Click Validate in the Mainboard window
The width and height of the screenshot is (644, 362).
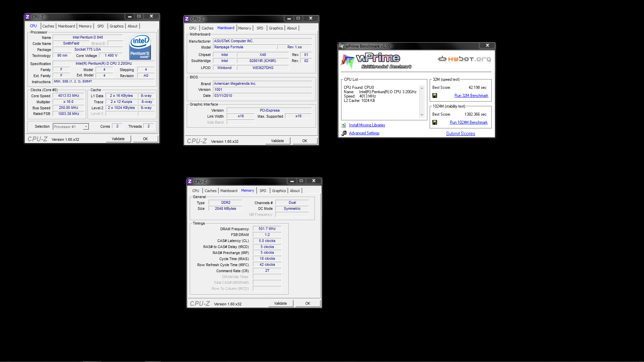click(x=278, y=141)
